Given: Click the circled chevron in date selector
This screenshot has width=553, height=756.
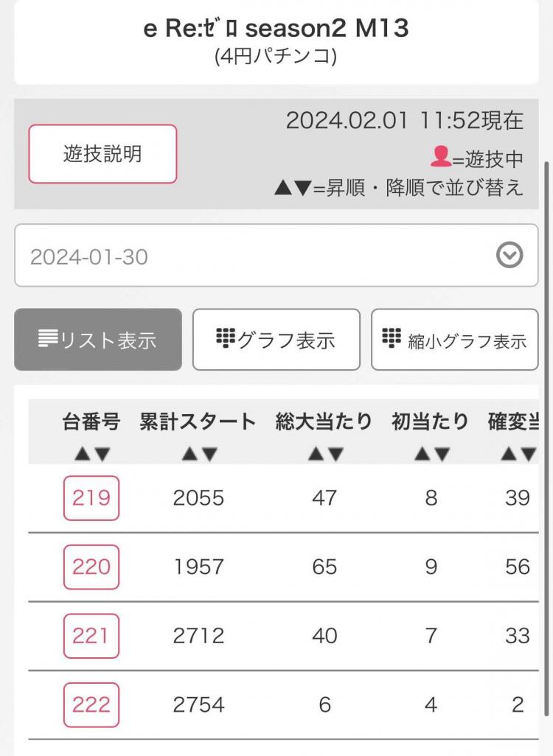Looking at the screenshot, I should (x=509, y=255).
